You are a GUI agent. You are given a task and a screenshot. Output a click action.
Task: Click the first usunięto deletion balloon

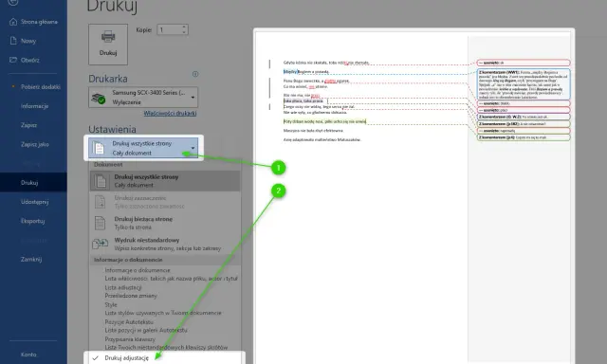point(524,63)
